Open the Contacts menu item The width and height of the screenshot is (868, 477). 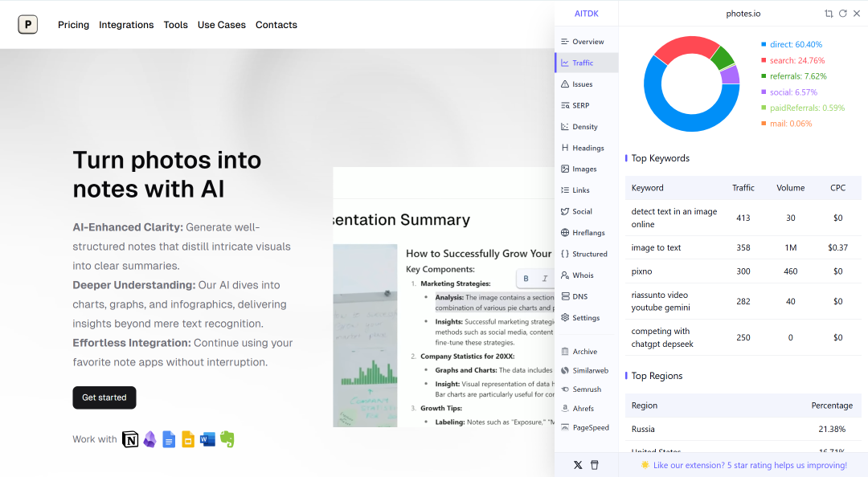click(276, 25)
